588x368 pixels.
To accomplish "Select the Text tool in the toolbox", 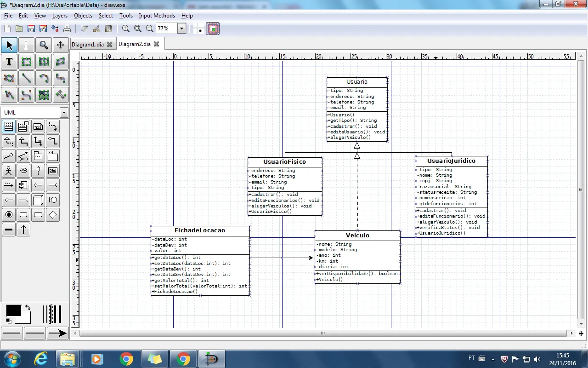I will point(9,62).
